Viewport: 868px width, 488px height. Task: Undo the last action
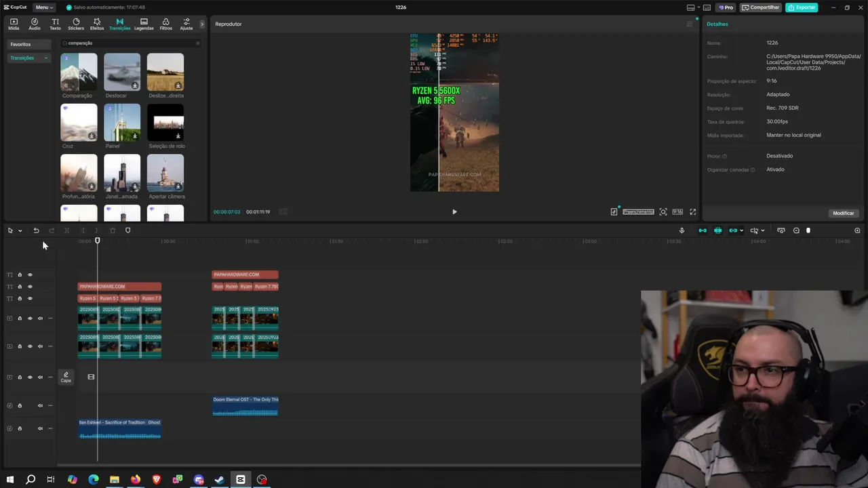tap(36, 230)
